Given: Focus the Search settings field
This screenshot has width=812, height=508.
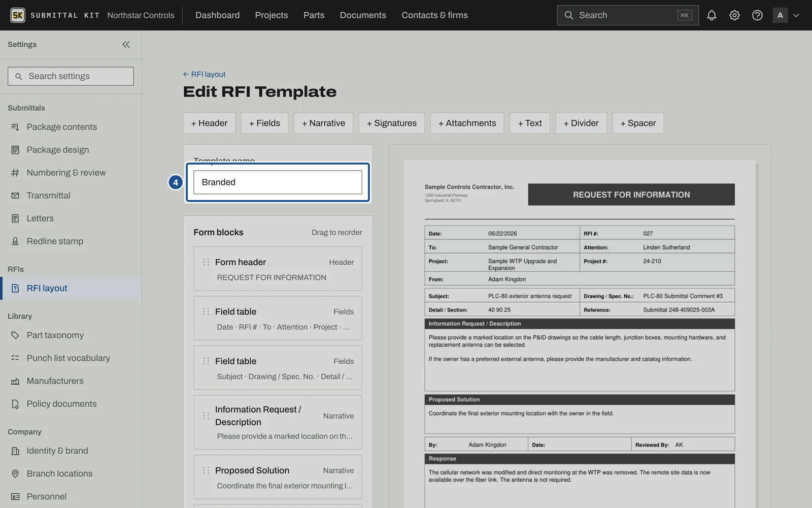Looking at the screenshot, I should pos(71,76).
